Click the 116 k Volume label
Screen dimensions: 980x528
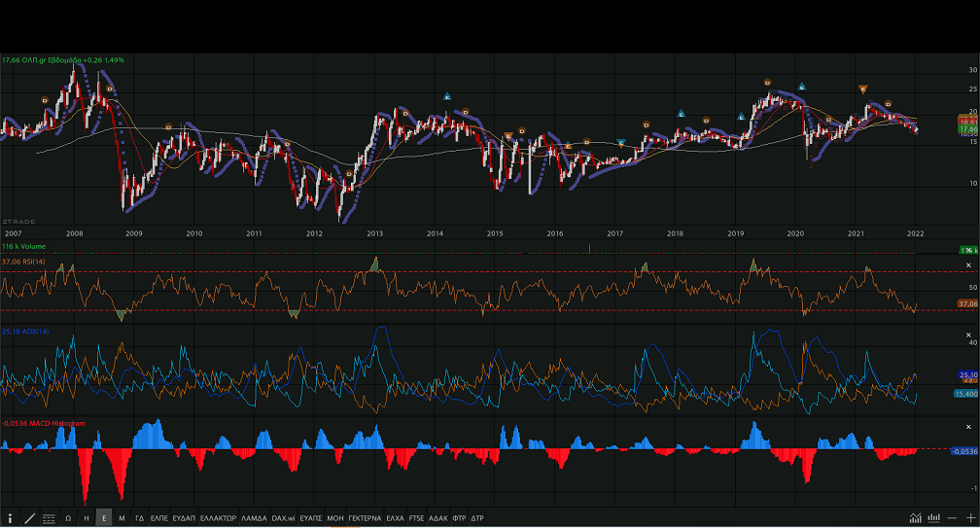coord(23,246)
